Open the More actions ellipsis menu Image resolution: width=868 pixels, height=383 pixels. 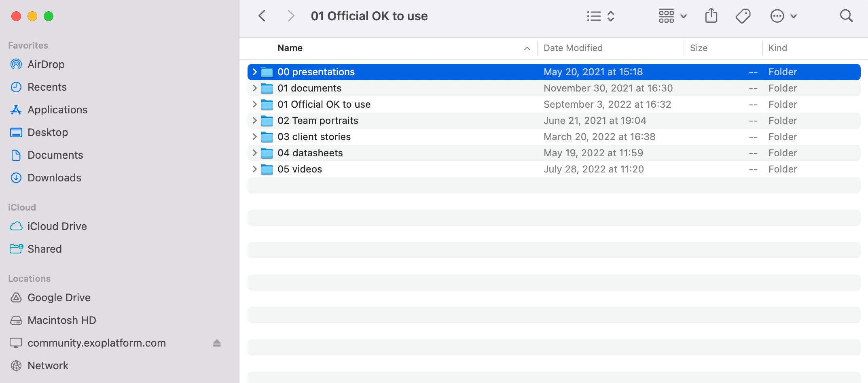pos(783,16)
